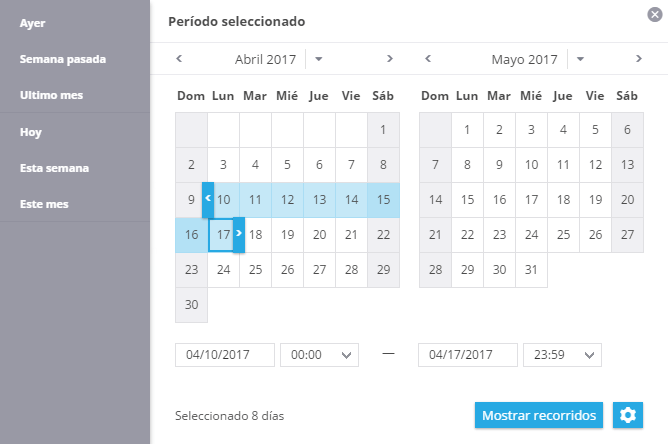Go to previous month before Mayo 2017
The height and width of the screenshot is (444, 668).
[428, 58]
